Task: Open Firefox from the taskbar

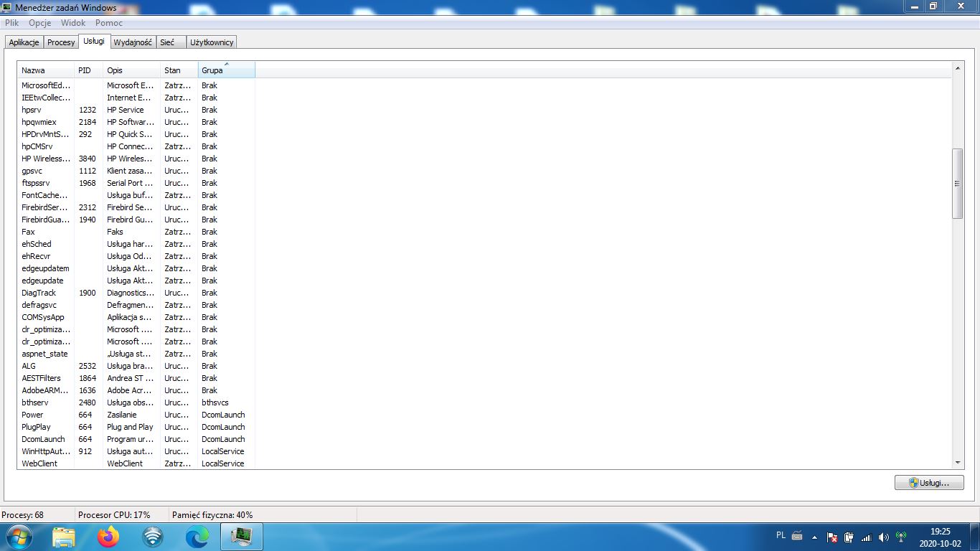Action: [x=108, y=536]
